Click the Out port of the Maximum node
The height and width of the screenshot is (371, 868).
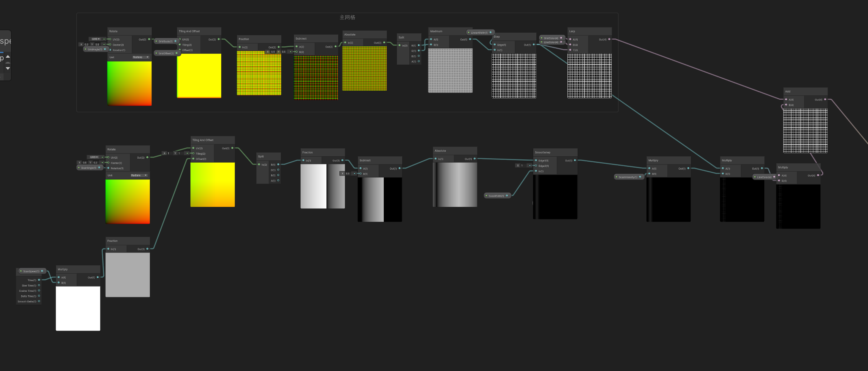[x=470, y=39]
